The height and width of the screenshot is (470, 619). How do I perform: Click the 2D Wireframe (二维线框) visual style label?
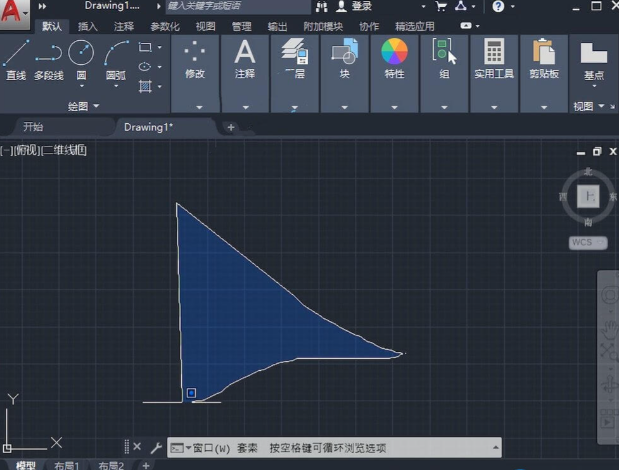pyautogui.click(x=64, y=150)
